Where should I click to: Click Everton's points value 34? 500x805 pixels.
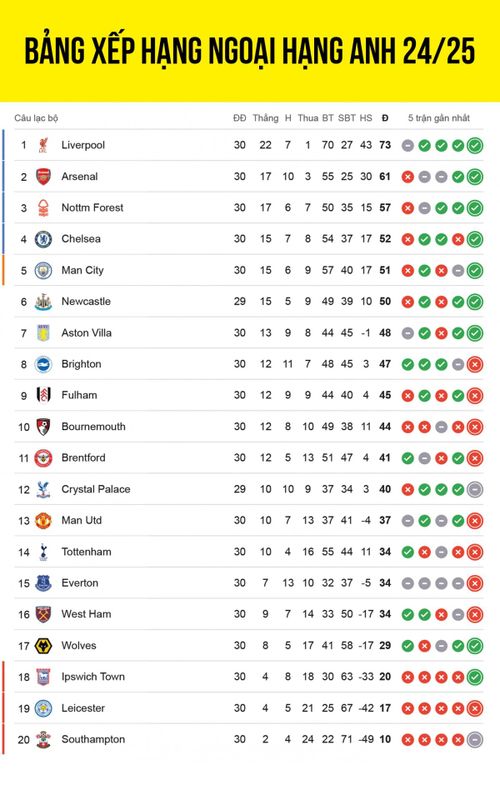point(385,583)
